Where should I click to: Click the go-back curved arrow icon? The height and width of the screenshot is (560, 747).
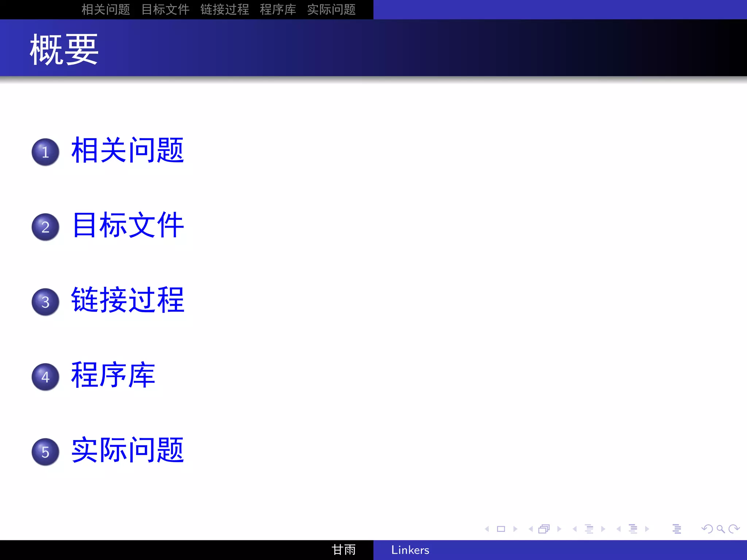pos(707,529)
